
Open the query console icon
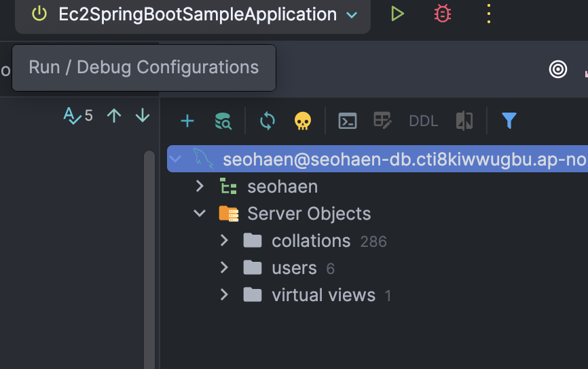click(348, 121)
